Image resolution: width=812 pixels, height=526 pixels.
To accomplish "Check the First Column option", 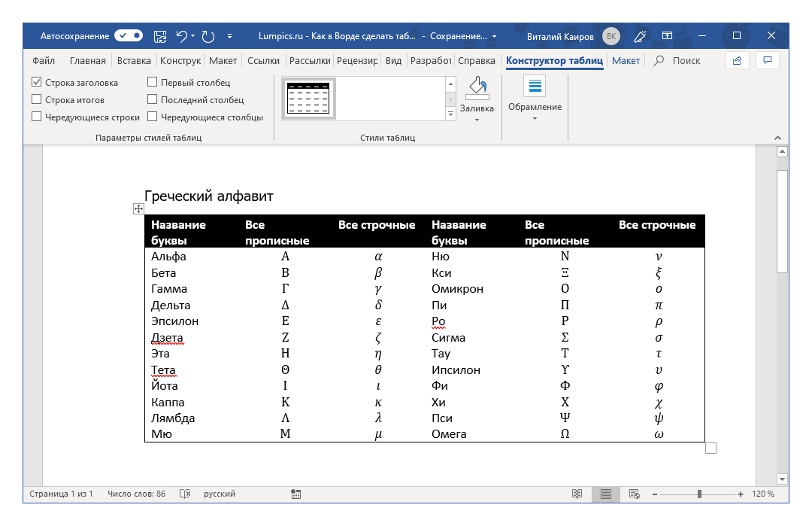I will [153, 83].
